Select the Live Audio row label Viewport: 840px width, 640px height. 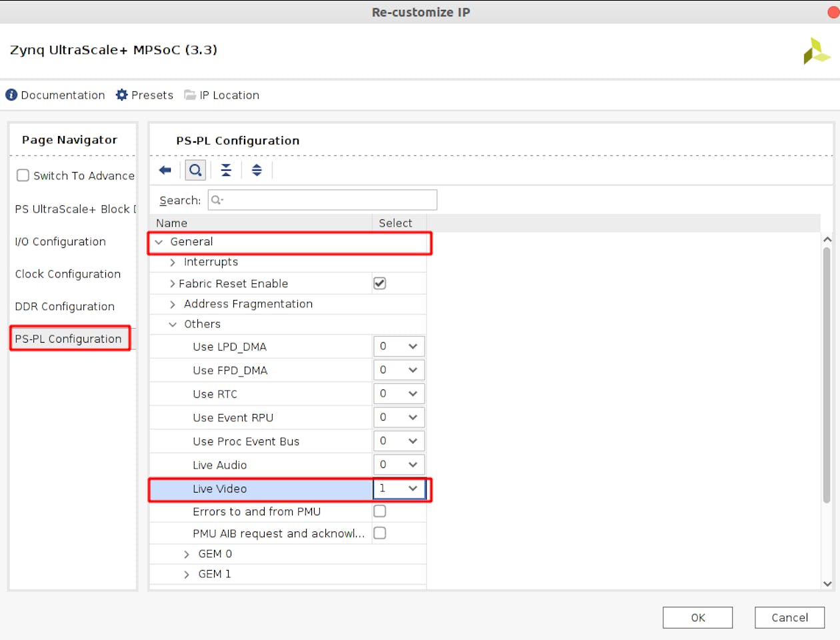pyautogui.click(x=219, y=465)
